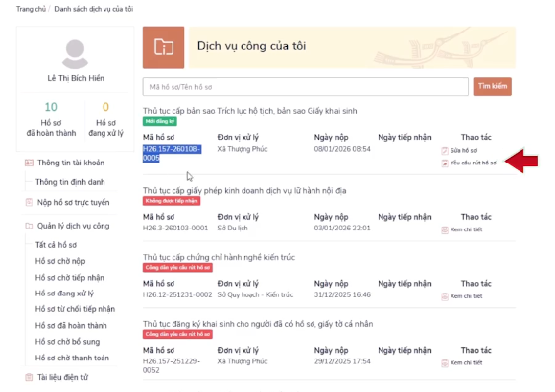Click the Tài liệu điện tử icon
This screenshot has height=392, width=555.
point(29,377)
